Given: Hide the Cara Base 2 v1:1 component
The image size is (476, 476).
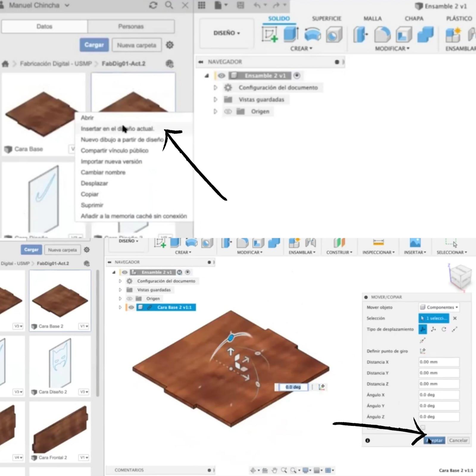Looking at the screenshot, I should tap(131, 307).
